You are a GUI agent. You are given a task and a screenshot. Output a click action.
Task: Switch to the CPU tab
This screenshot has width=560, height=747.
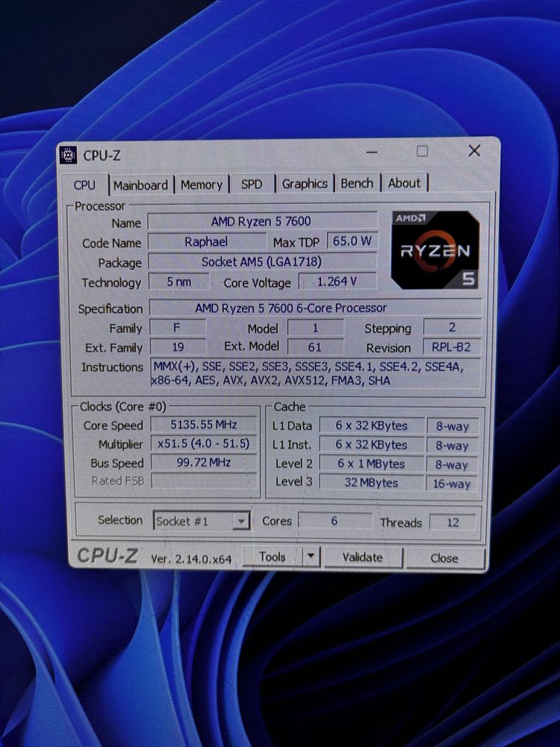(85, 185)
